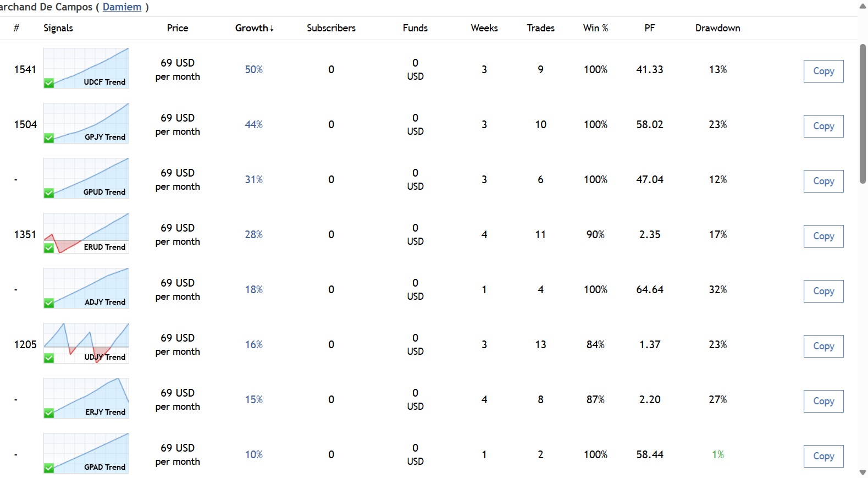Sort the table by Subscribers
The width and height of the screenshot is (868, 478).
[x=331, y=28]
